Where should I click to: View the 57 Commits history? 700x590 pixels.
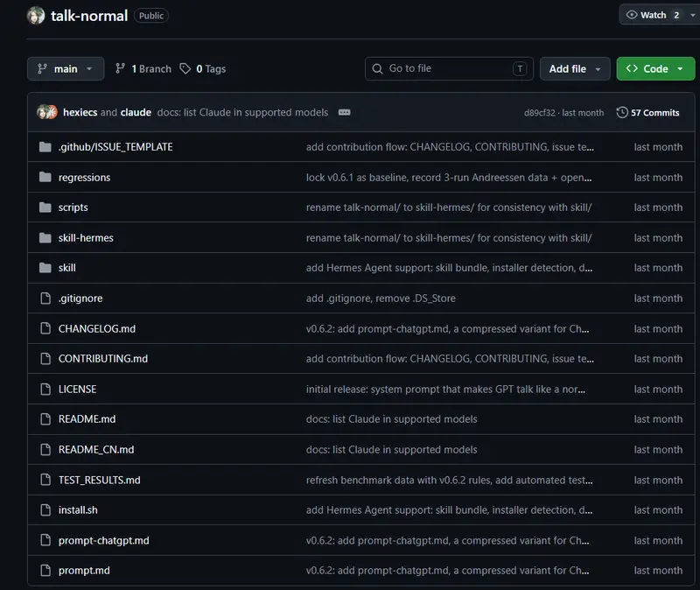648,113
